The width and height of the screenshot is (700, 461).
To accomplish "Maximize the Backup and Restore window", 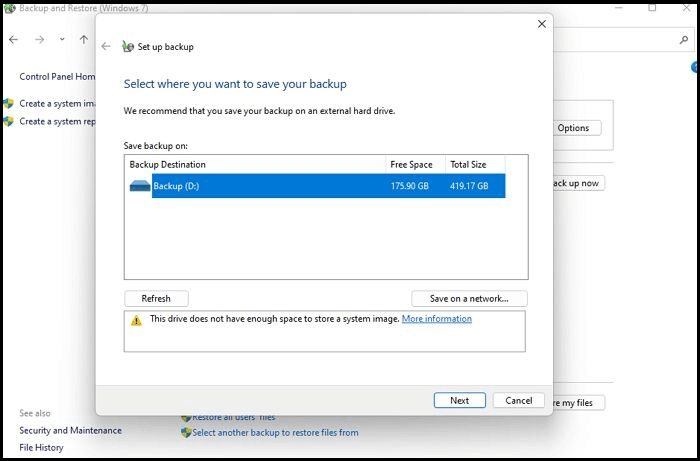I will (x=652, y=8).
